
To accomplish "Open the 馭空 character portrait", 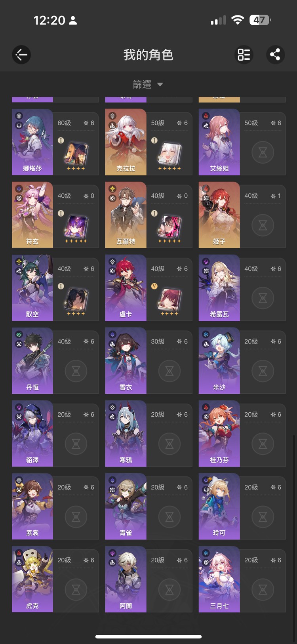I will (x=32, y=288).
